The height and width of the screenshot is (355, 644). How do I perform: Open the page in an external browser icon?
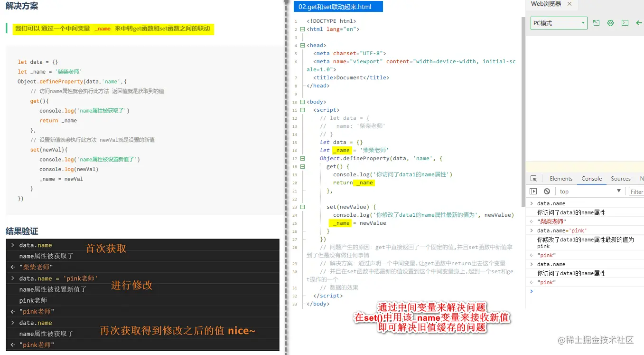coord(596,23)
